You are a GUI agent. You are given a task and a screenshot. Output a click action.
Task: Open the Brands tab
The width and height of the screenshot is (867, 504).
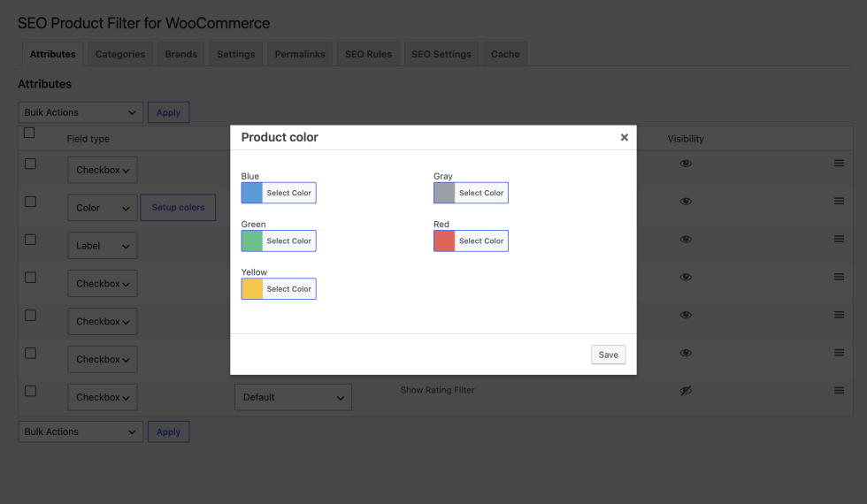pyautogui.click(x=180, y=54)
